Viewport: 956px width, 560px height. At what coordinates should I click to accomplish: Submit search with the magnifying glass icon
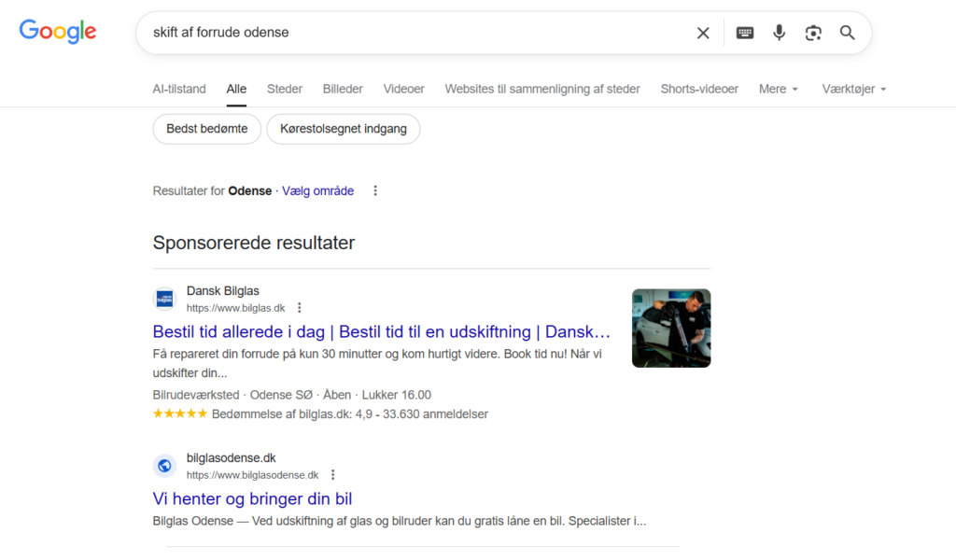click(847, 33)
